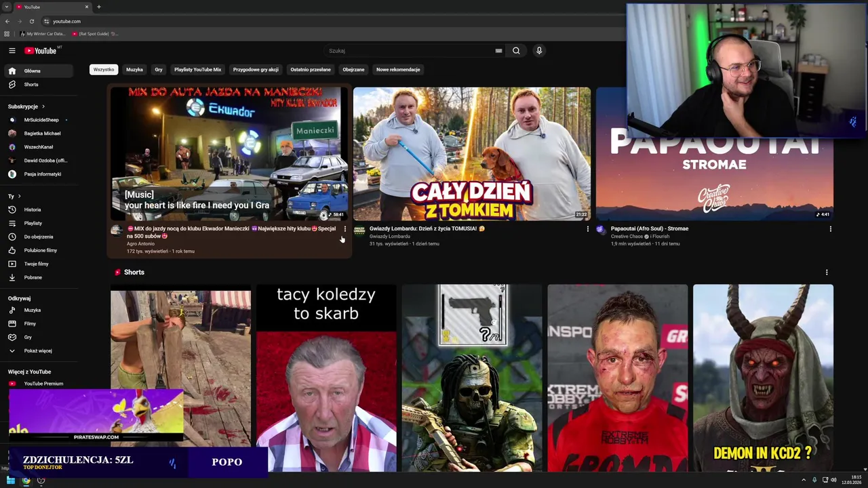The image size is (868, 488).
Task: Select the Nowe rekomendacje chip
Action: point(398,69)
